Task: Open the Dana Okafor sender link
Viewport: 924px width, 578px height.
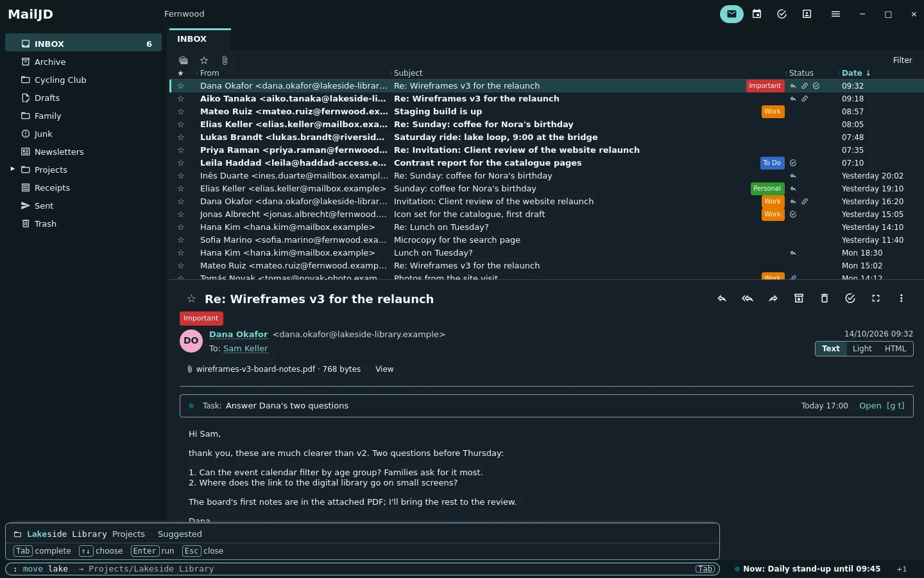Action: point(238,335)
